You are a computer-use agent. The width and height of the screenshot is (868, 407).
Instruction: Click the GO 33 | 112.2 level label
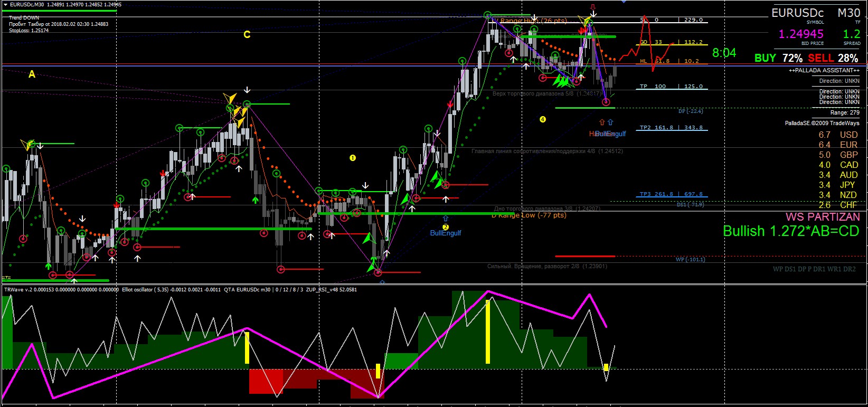(671, 42)
